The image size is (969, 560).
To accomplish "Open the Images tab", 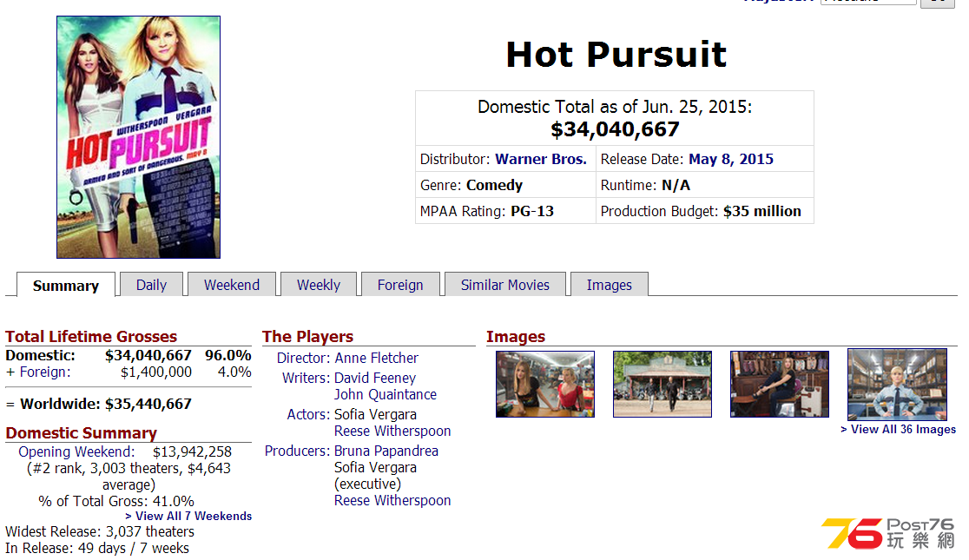I will [x=609, y=285].
